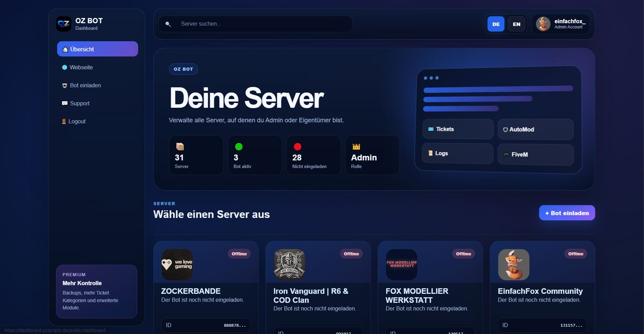Viewport: 644px width, 334px height.
Task: Open the Webseite sidebar link
Action: [x=98, y=67]
